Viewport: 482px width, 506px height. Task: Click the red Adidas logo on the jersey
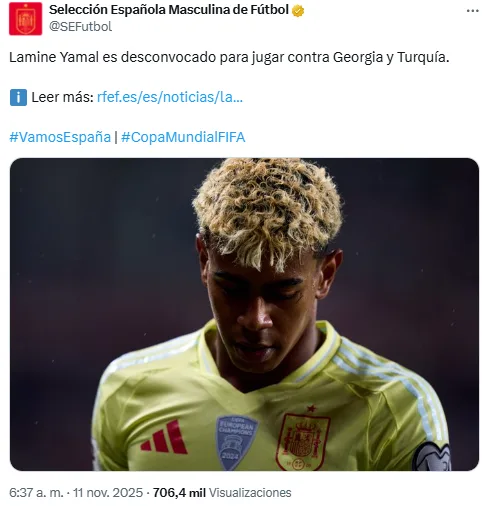coord(164,437)
